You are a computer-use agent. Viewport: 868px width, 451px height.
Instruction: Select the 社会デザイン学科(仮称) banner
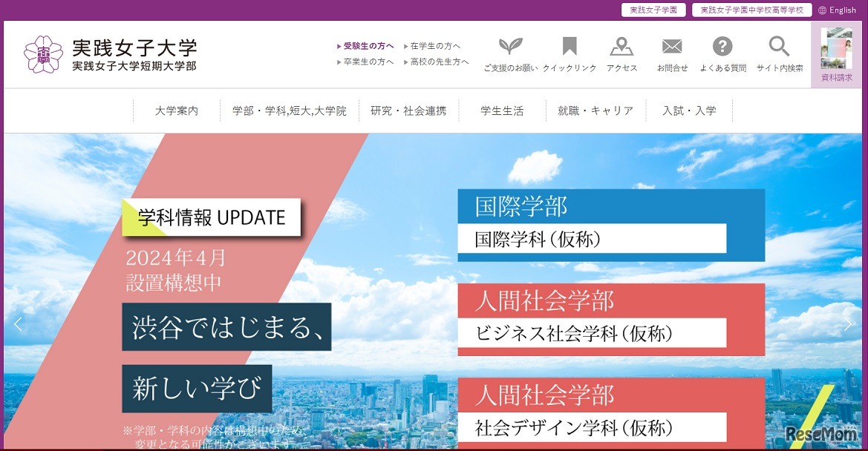click(x=592, y=427)
